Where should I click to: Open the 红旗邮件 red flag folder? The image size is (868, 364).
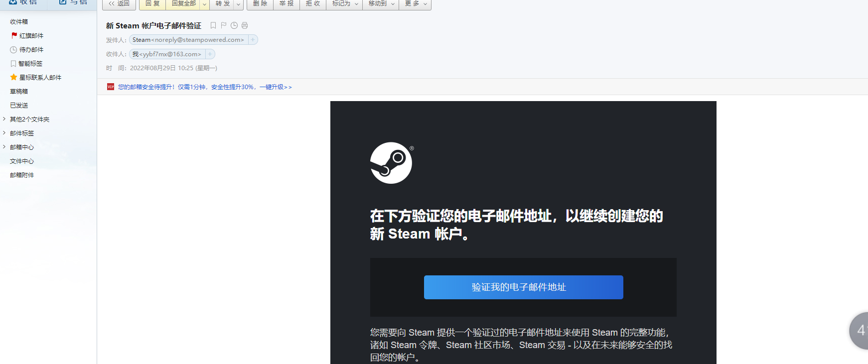pos(31,36)
